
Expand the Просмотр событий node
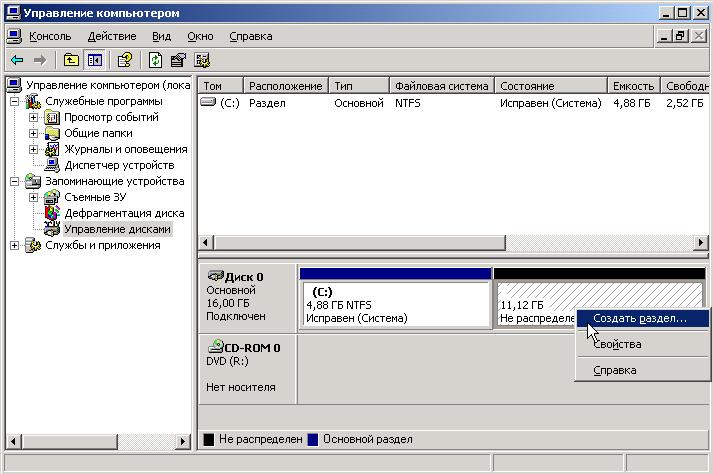[33, 117]
